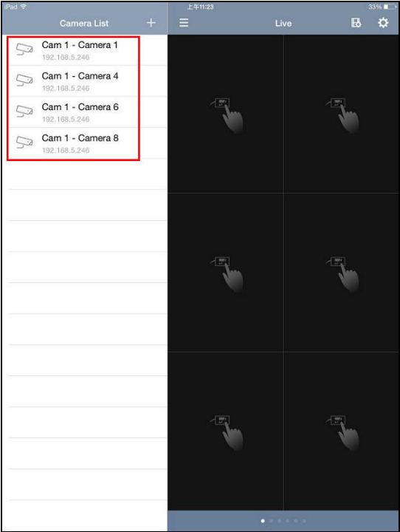Open the settings gear icon
Image resolution: width=400 pixels, height=532 pixels.
point(383,23)
